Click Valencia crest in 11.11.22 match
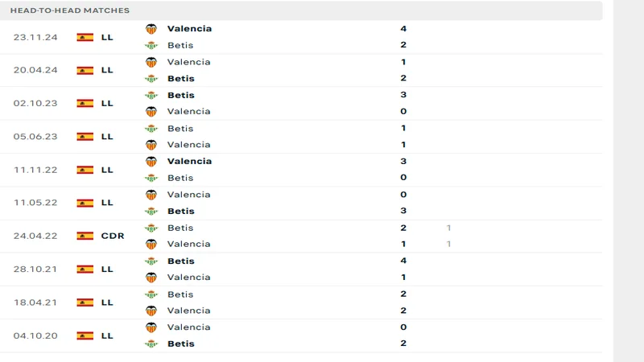644x362 pixels. coord(151,161)
